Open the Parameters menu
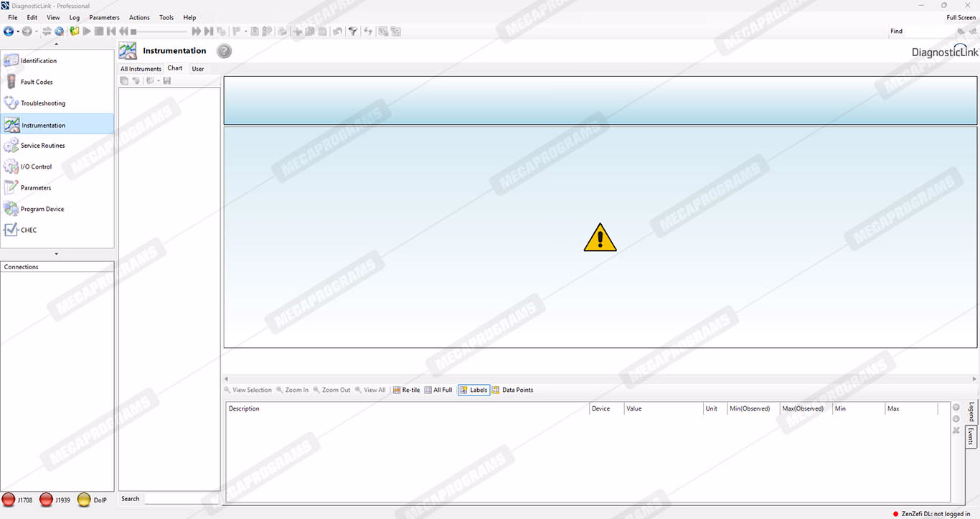 pos(104,17)
